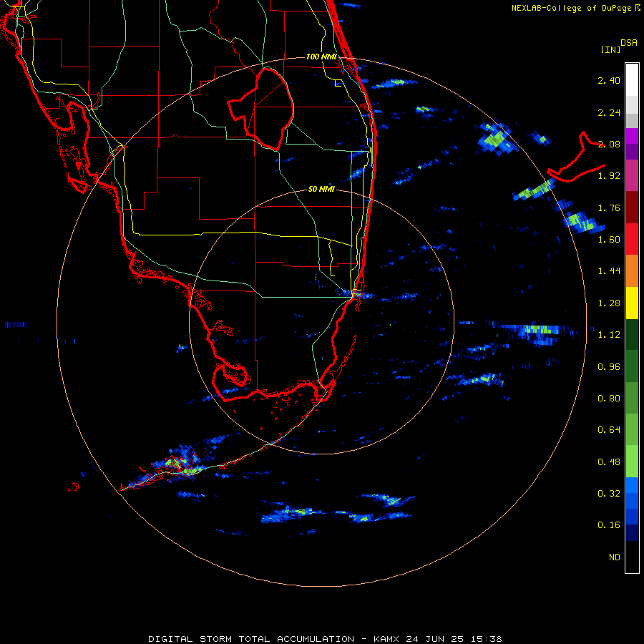Screen dimensions: 644x644
Task: Click the 50 NMI range ring label
Action: 321,189
